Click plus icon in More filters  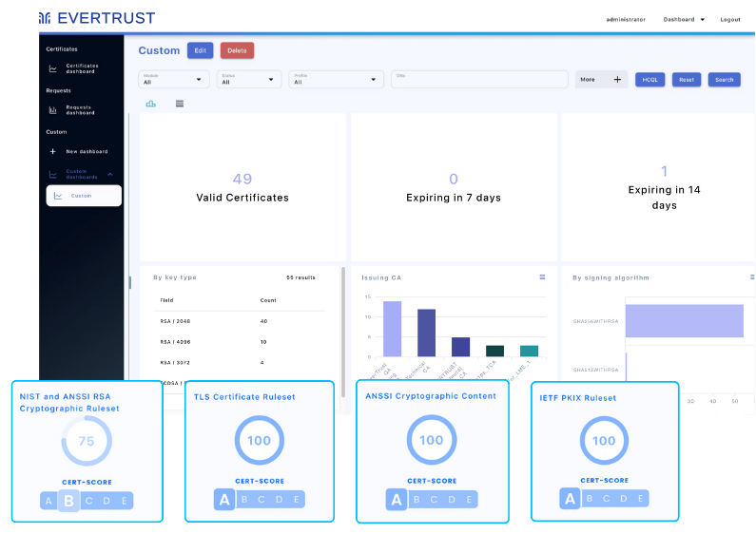click(617, 80)
